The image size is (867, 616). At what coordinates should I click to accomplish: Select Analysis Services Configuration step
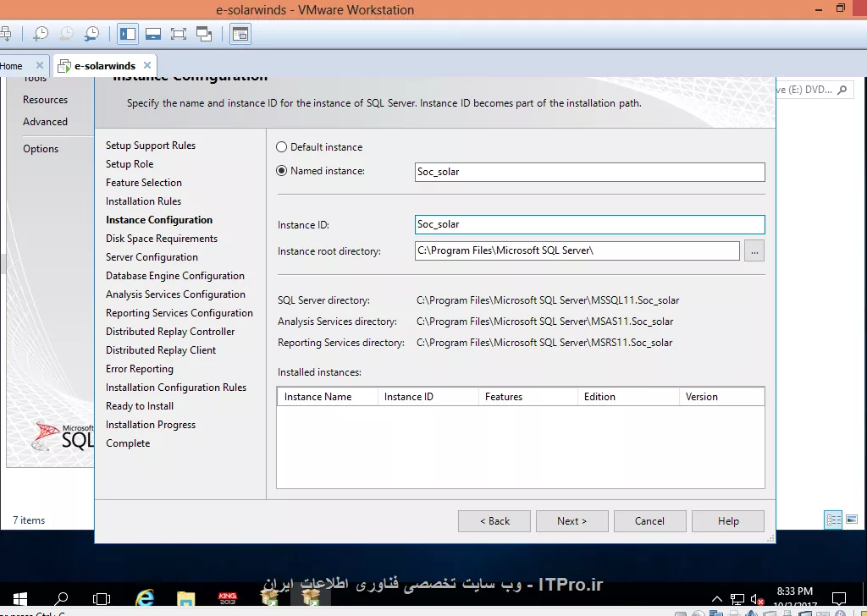(175, 294)
